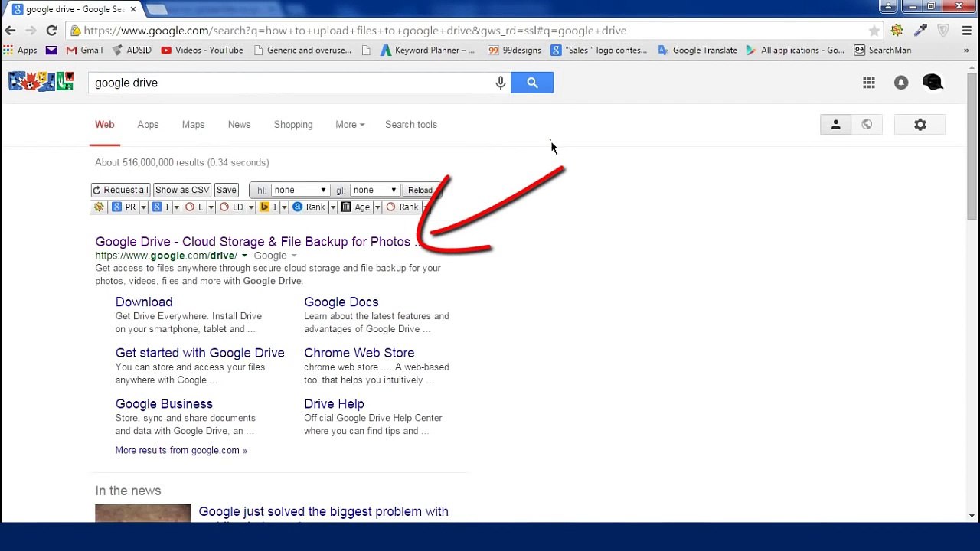Screen dimensions: 980x551
Task: Click in the Google search input field
Action: (291, 83)
